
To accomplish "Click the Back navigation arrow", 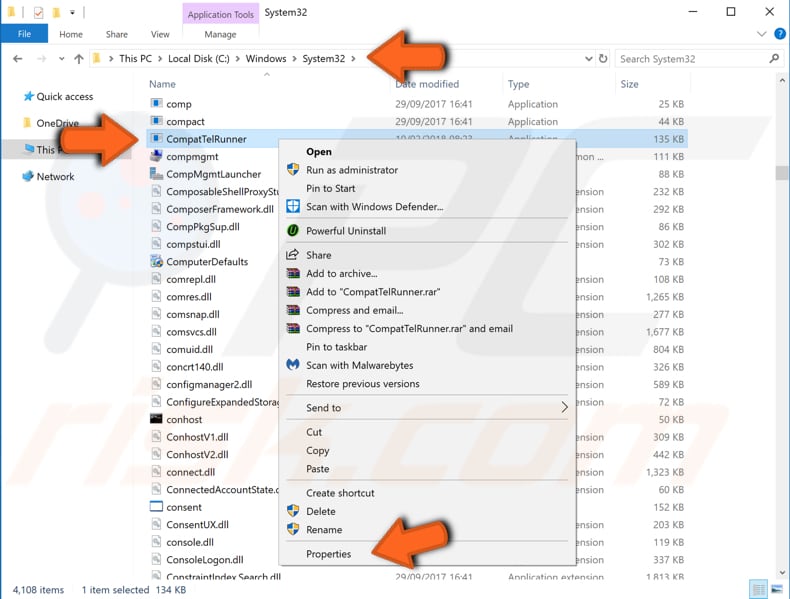I will (x=18, y=59).
